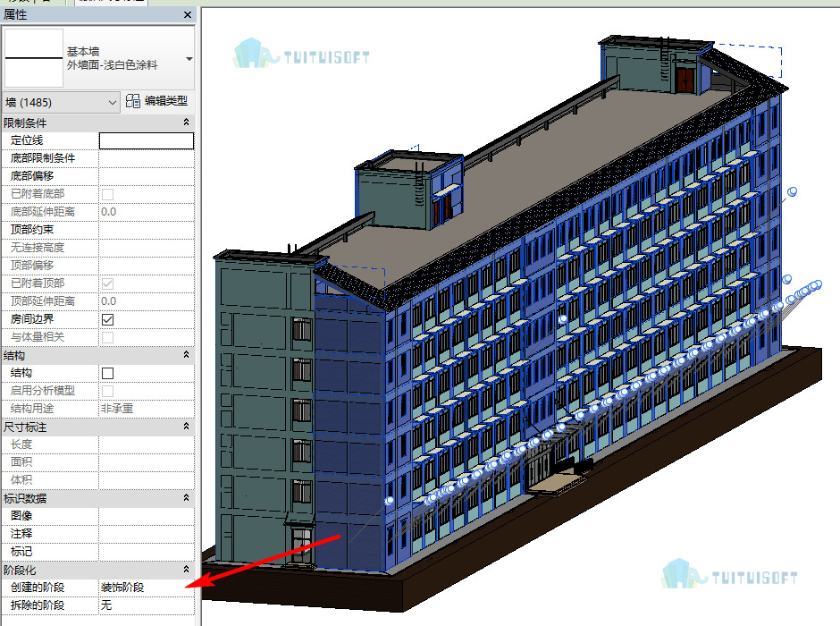Toggle the 已附着顶部 checkbox
Screen dimensions: 840x626
coord(107,283)
